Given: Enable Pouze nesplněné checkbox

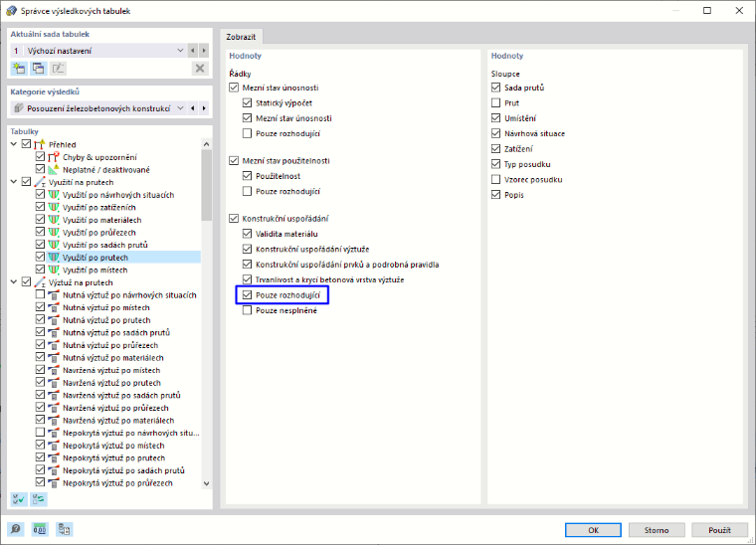Looking at the screenshot, I should click(248, 310).
